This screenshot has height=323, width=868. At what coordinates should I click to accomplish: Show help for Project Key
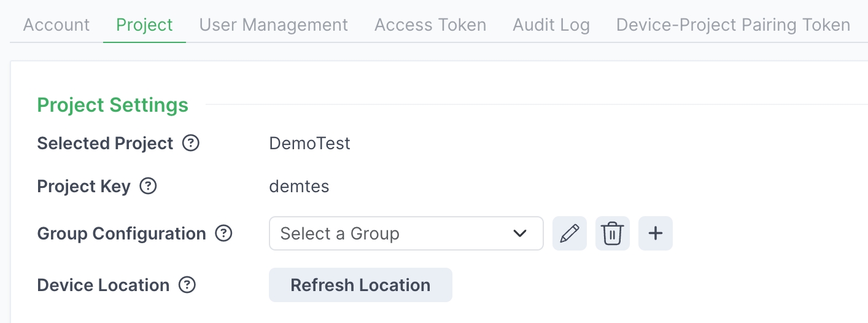148,186
